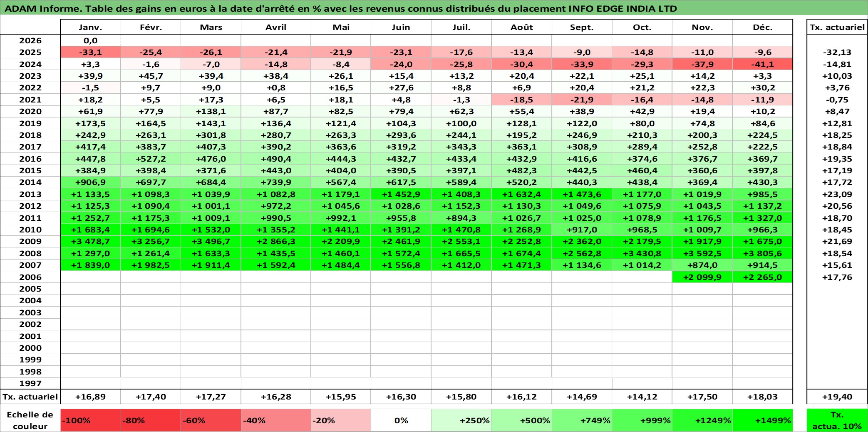Select the -21,9 cell in September 2021
The height and width of the screenshot is (432, 868).
pyautogui.click(x=582, y=100)
